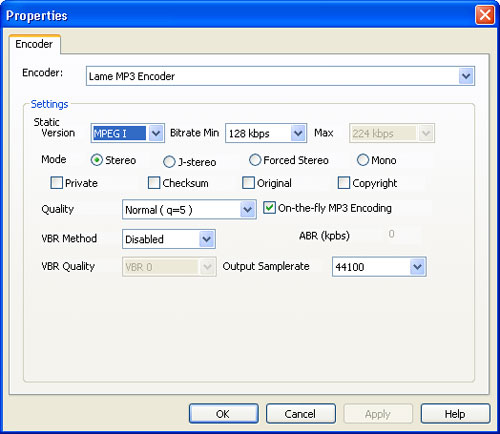
Task: Click the Settings group label
Action: click(49, 104)
